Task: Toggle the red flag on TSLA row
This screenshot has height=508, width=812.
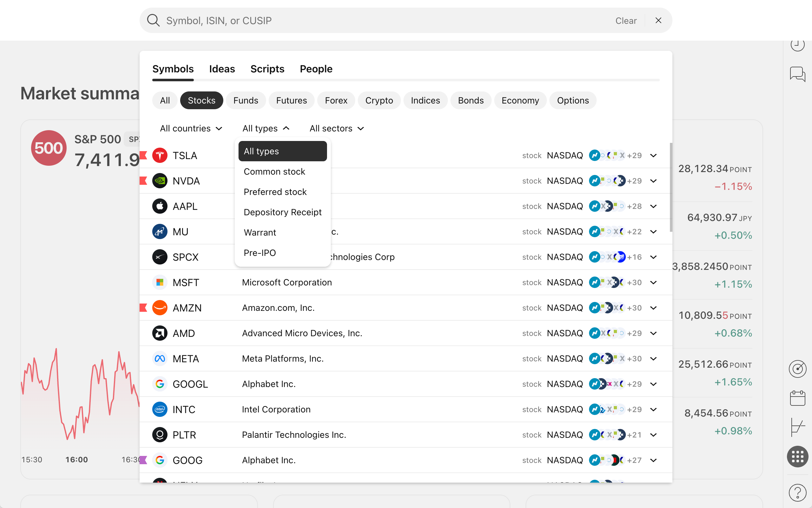Action: 143,155
